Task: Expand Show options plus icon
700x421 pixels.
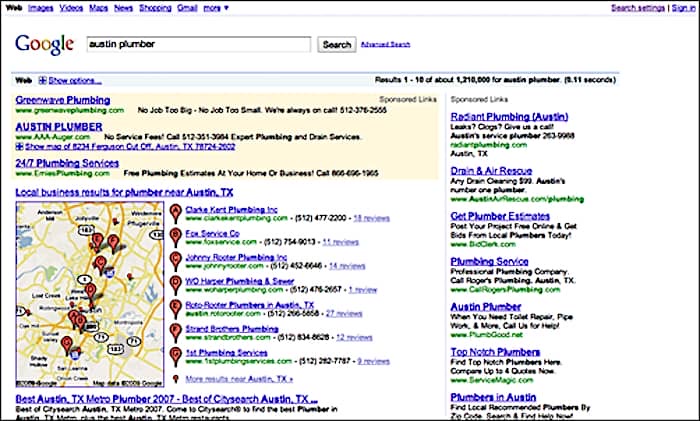Action: 42,80
